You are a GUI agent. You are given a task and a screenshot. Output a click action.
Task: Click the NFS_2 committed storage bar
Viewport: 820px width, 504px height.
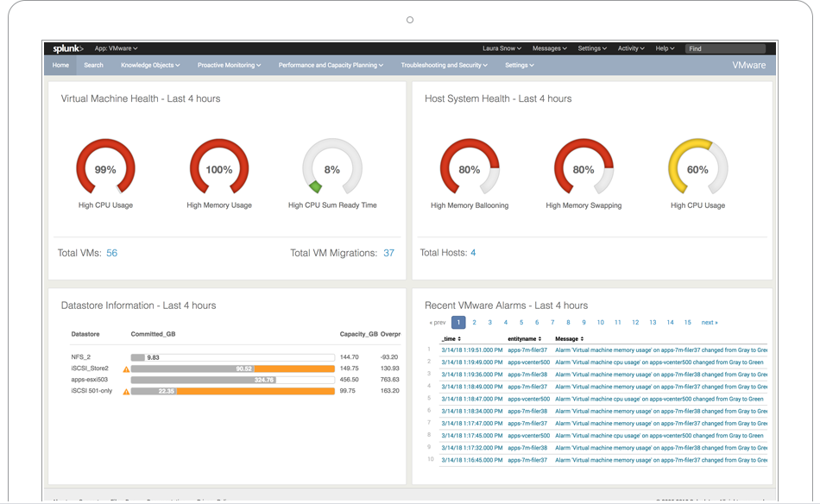(233, 357)
